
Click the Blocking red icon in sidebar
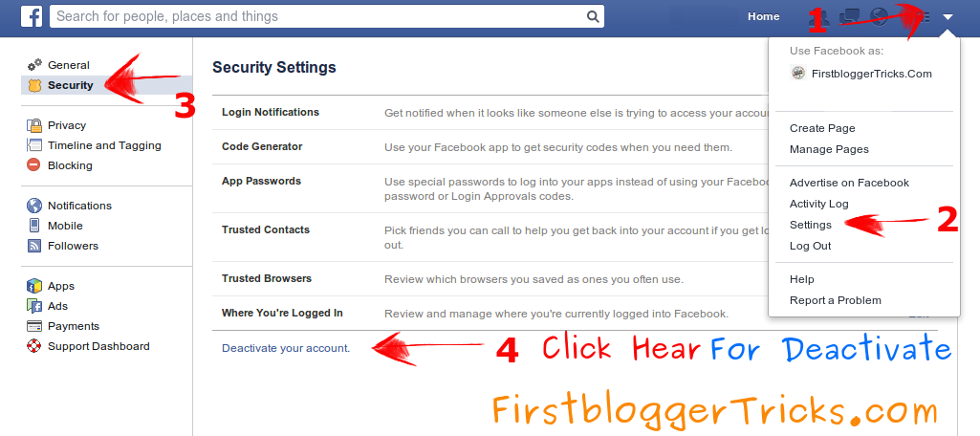coord(33,165)
